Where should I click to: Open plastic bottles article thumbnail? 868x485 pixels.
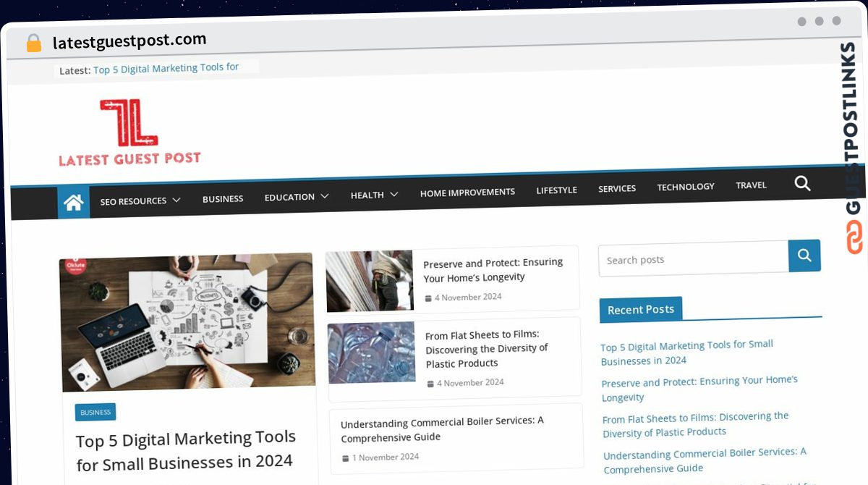tap(372, 353)
